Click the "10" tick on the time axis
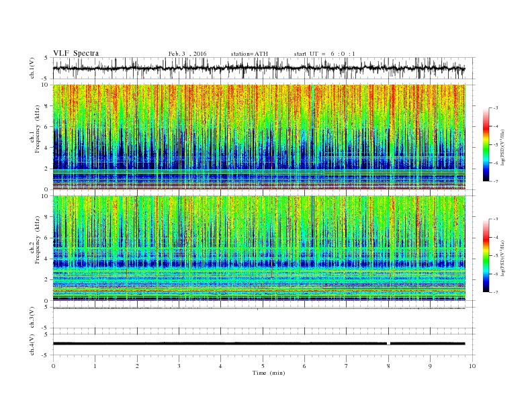Viewport: 532px width, 411px height. (x=472, y=366)
